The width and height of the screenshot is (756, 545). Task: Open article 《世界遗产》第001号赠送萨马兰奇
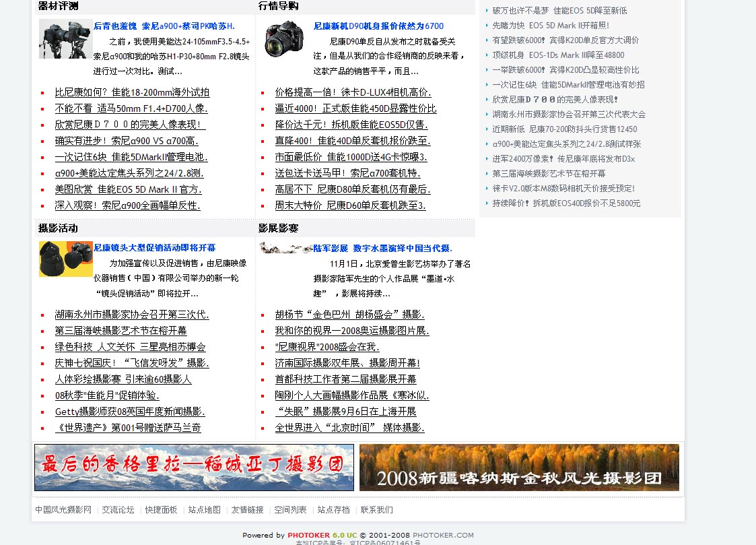[x=128, y=428]
